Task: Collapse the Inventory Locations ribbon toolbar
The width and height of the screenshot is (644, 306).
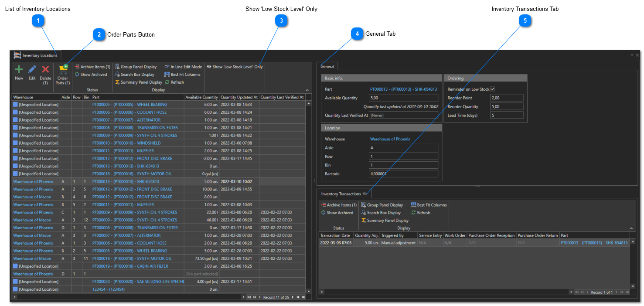Action: [307, 90]
